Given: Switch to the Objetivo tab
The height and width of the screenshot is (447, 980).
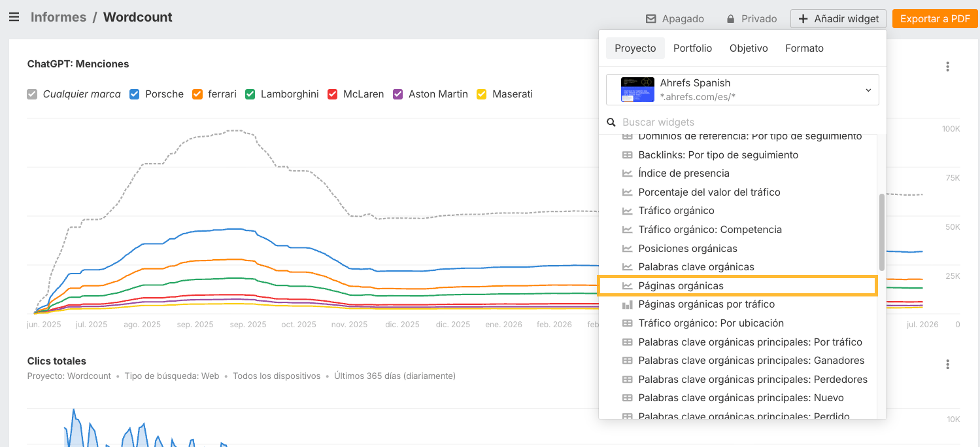Looking at the screenshot, I should [749, 48].
